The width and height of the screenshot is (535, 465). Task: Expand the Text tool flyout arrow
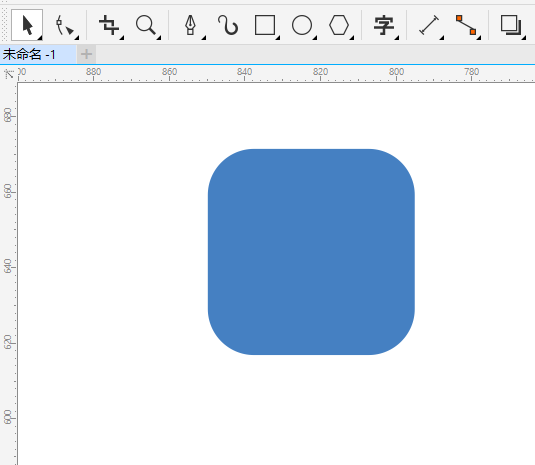(396, 38)
